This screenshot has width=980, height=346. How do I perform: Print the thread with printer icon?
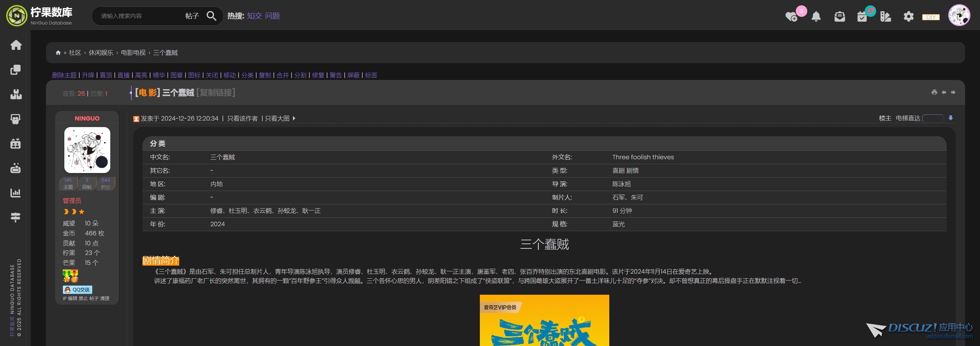point(934,92)
